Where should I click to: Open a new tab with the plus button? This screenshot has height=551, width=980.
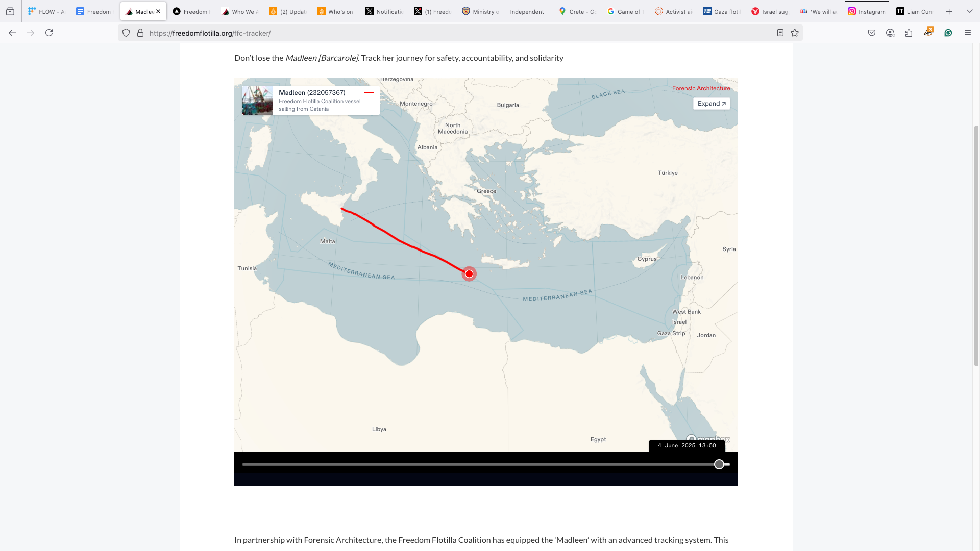(x=949, y=11)
